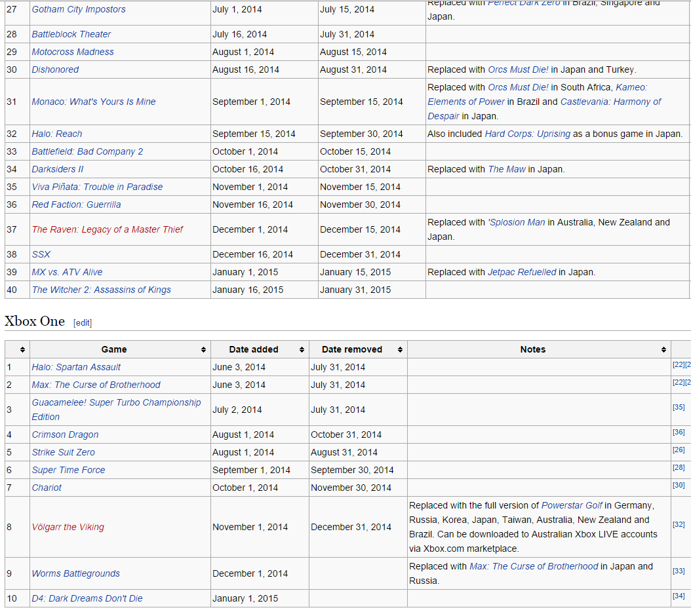Viewport: 691px width, 616px height.
Task: Open D4: Dark Dreams Don't Die link
Action: (x=87, y=598)
